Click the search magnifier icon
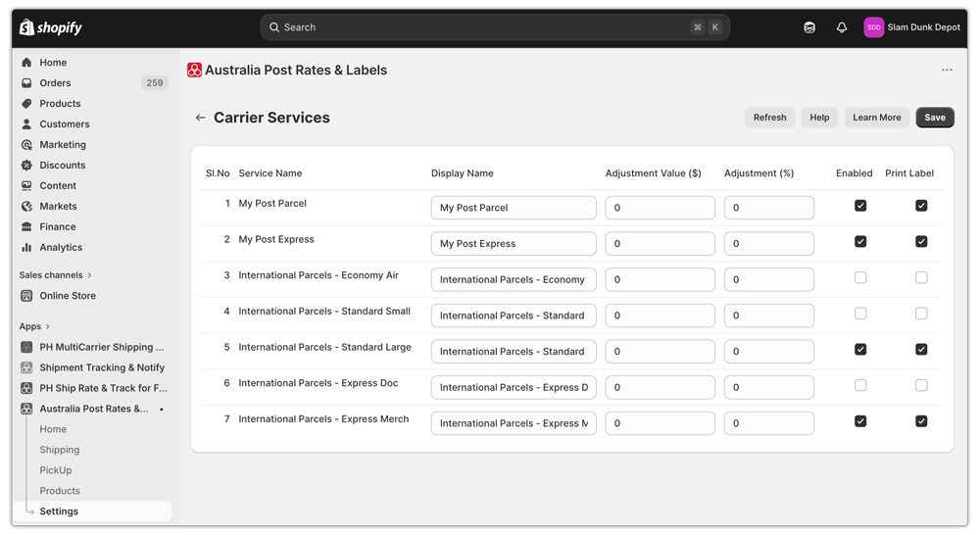The width and height of the screenshot is (980, 535). coord(273,27)
